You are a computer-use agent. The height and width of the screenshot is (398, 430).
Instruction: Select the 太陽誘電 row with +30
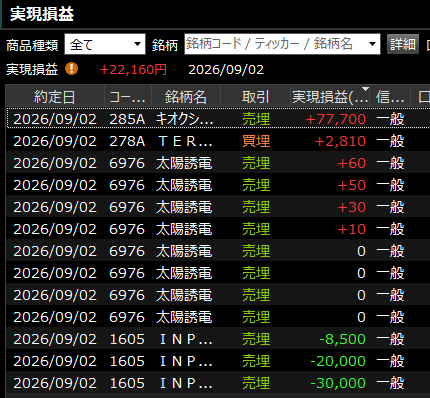click(218, 207)
